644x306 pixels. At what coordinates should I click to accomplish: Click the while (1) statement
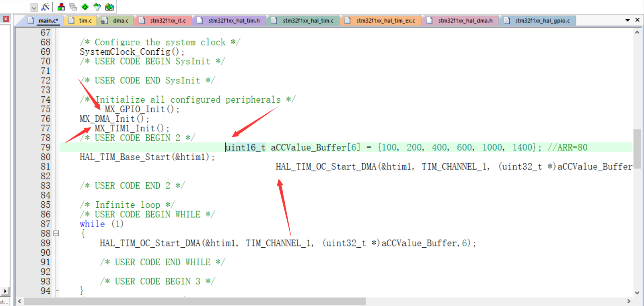101,224
